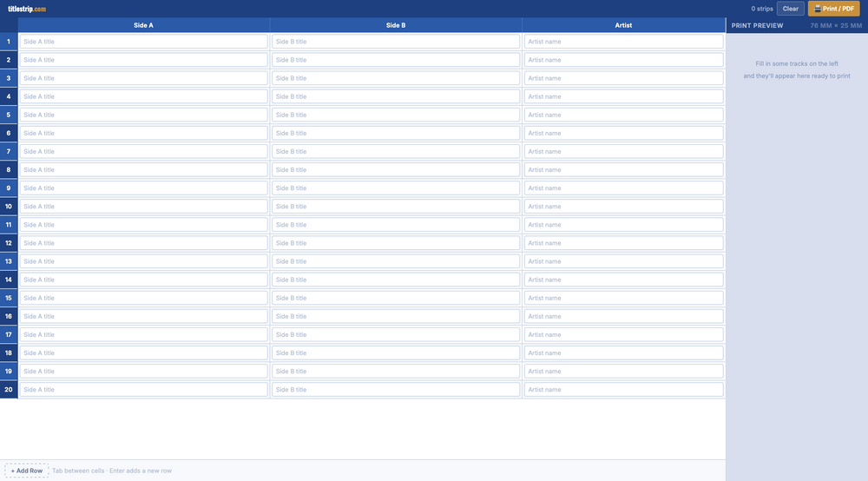This screenshot has width=868, height=481.
Task: Focus Side A title field in row 15
Action: coord(143,297)
